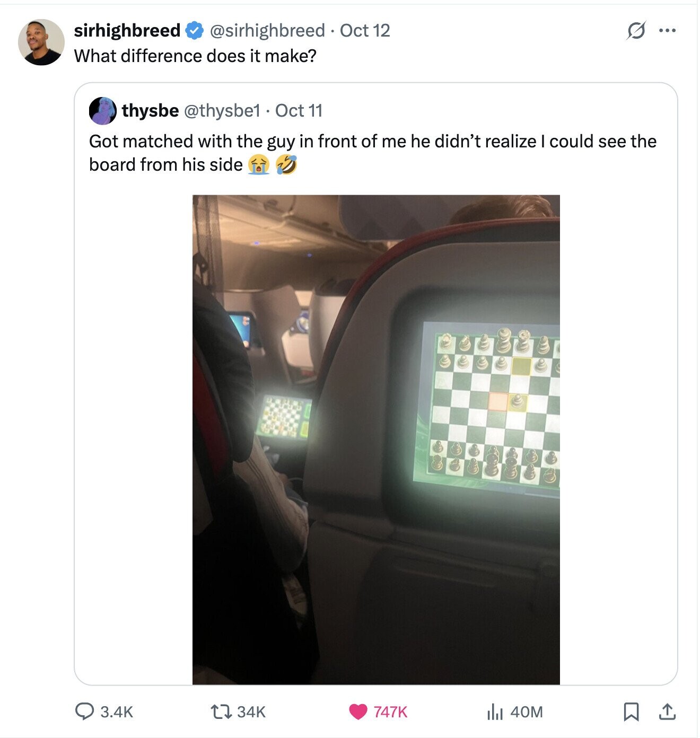Click the 34K reposts count
700x738 pixels.
251,711
